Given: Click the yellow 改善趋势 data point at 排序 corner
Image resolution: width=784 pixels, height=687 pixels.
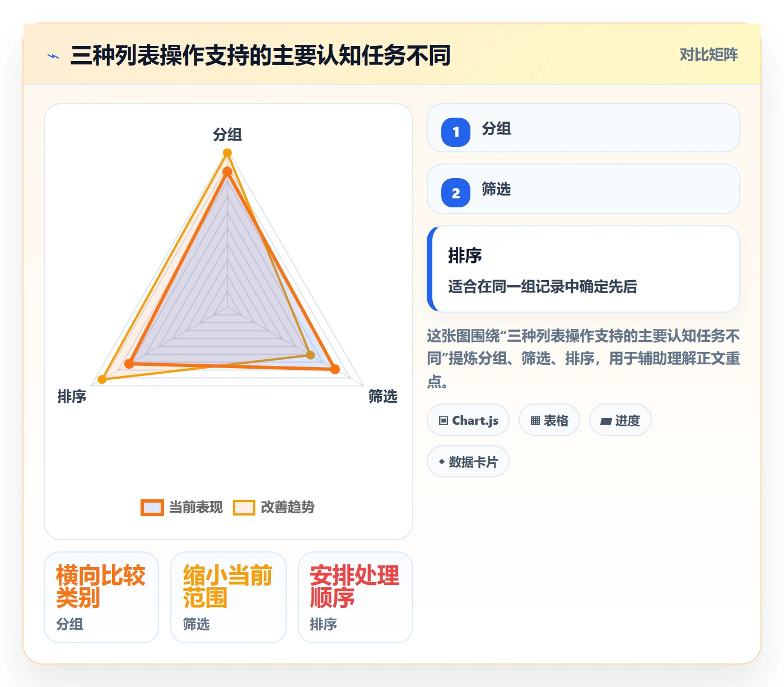Looking at the screenshot, I should [x=102, y=379].
